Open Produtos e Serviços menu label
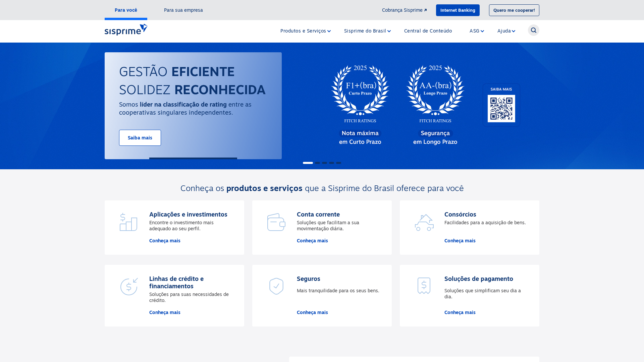Viewport: 644px width, 362px height. tap(303, 31)
